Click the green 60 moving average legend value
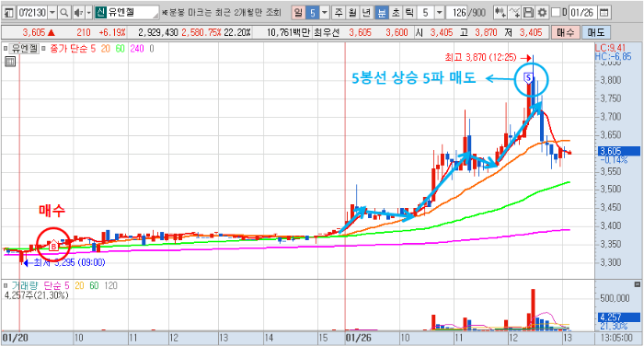Viewport: 644px width, 346px height. tap(120, 49)
